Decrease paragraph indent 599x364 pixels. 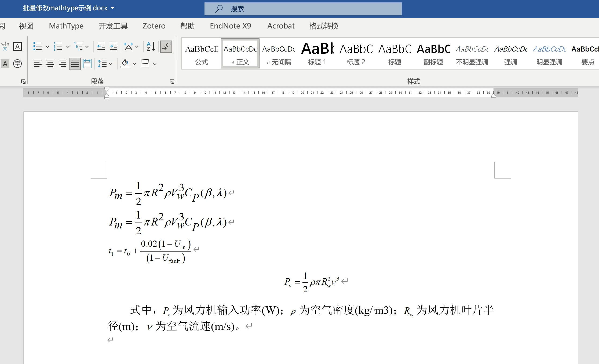[101, 46]
